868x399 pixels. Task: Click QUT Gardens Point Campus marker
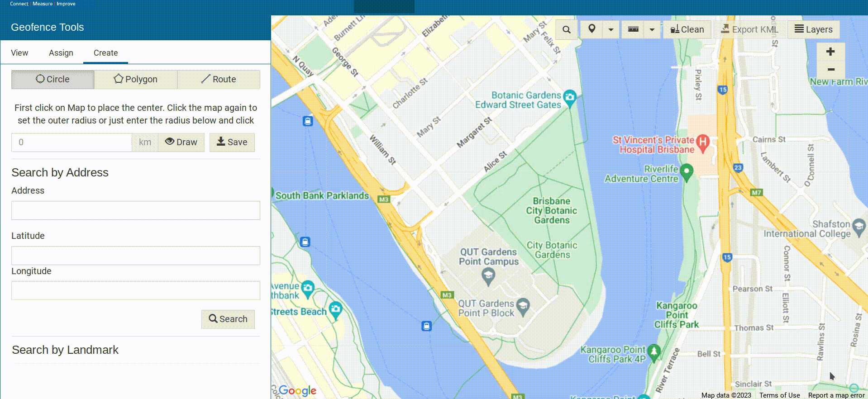488,276
